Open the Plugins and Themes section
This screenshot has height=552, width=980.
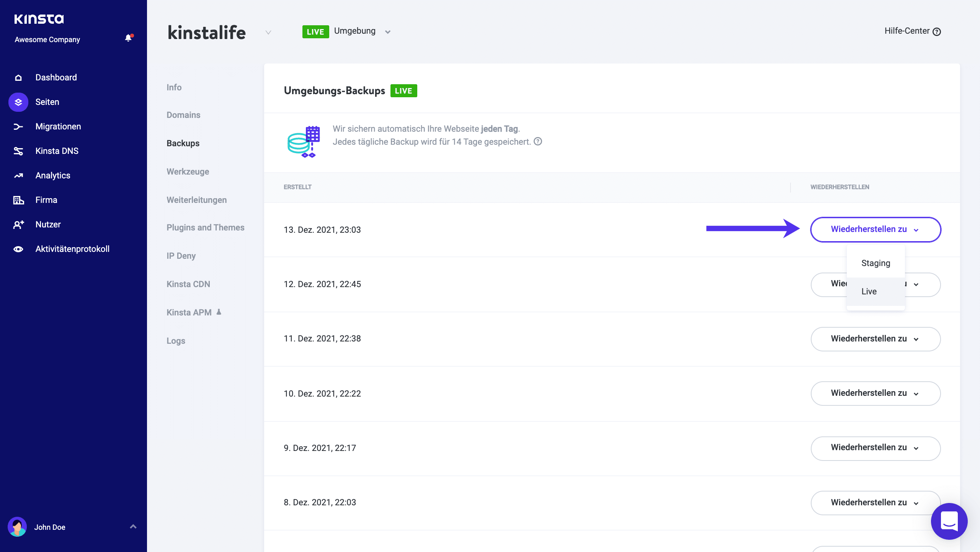(206, 227)
